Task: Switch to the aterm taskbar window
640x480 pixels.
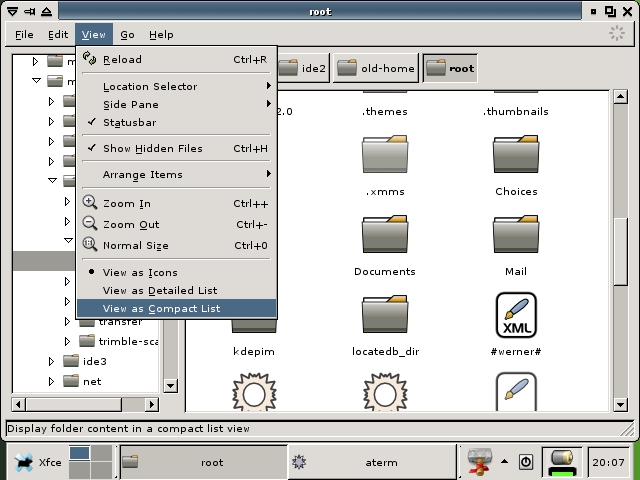Action: (x=372, y=462)
